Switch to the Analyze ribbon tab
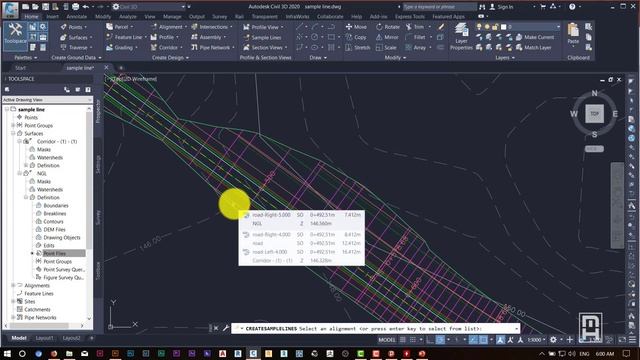 coord(128,16)
